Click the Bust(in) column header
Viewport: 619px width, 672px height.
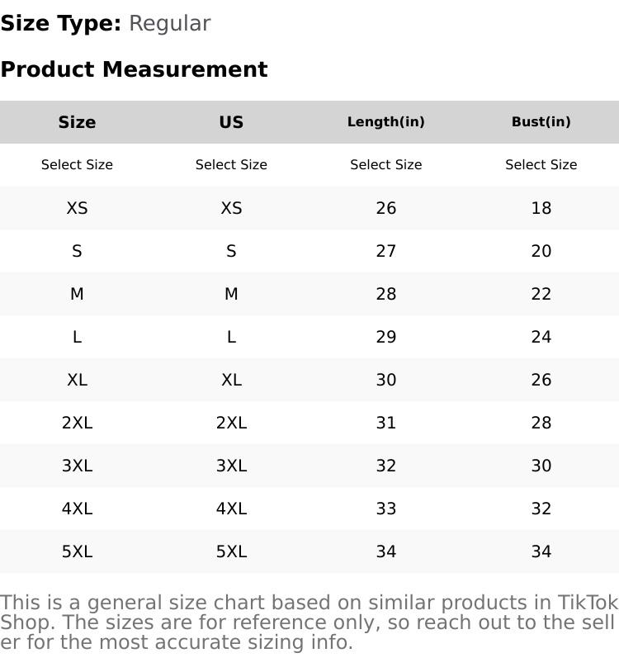[x=541, y=122]
